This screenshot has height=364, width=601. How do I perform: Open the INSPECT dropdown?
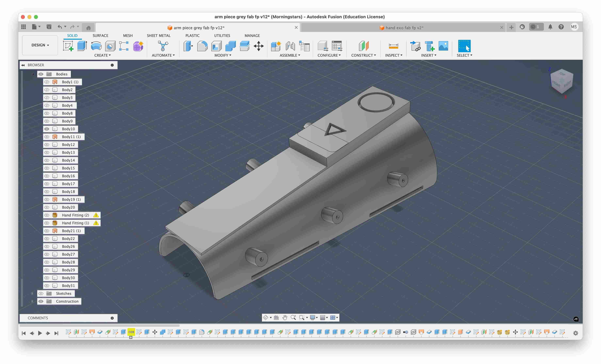pos(394,55)
